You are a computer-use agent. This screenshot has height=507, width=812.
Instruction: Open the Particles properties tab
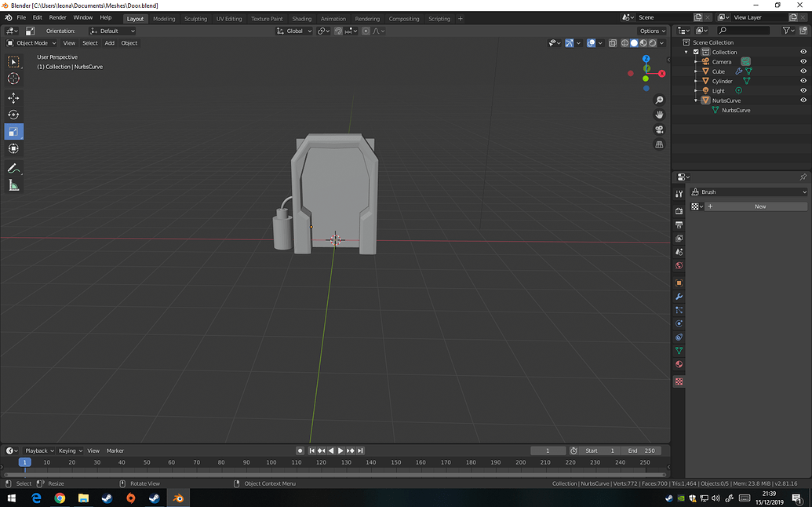click(x=679, y=310)
